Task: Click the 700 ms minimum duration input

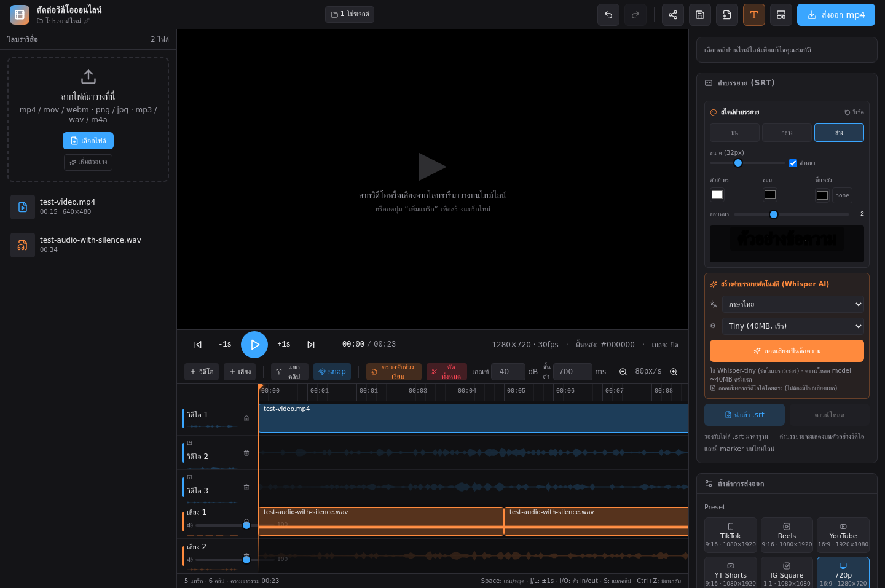Action: tap(573, 372)
